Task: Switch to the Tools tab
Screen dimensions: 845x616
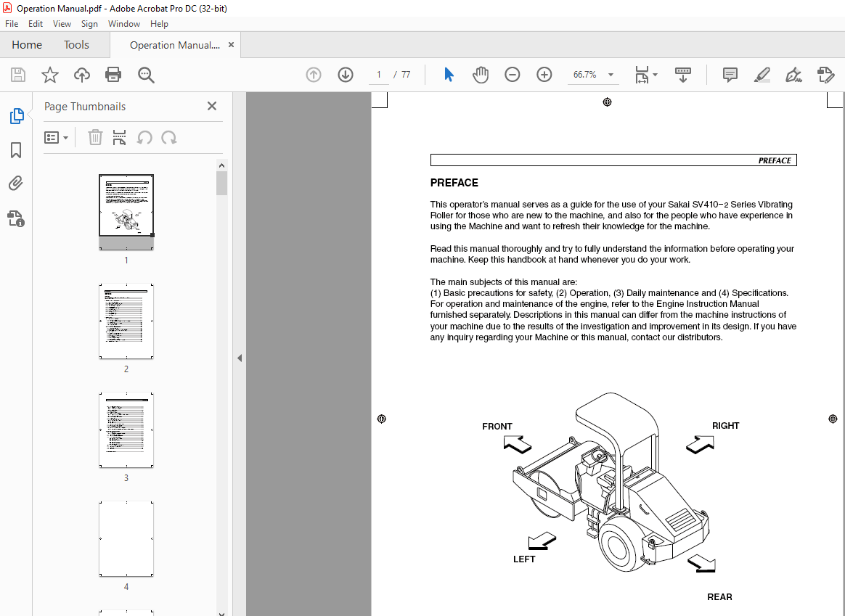Action: [x=76, y=45]
